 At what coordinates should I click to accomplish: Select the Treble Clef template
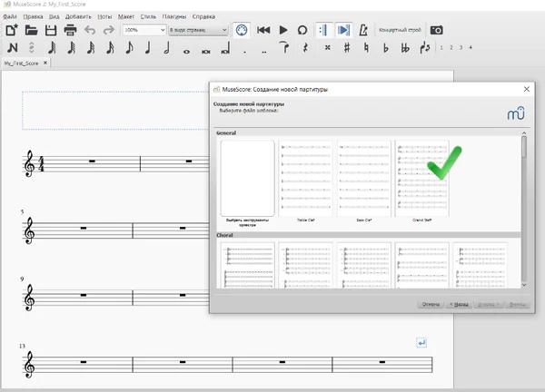click(x=305, y=181)
